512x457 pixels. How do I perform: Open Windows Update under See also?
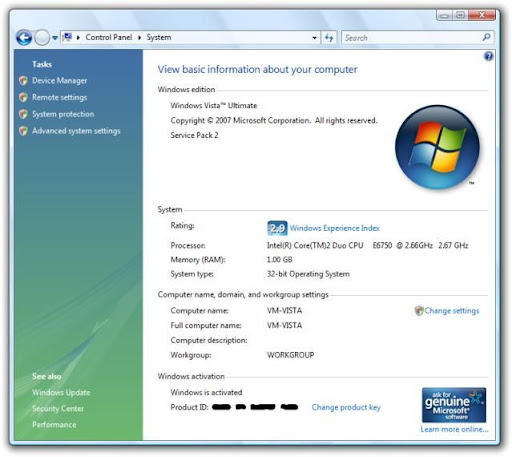[61, 392]
